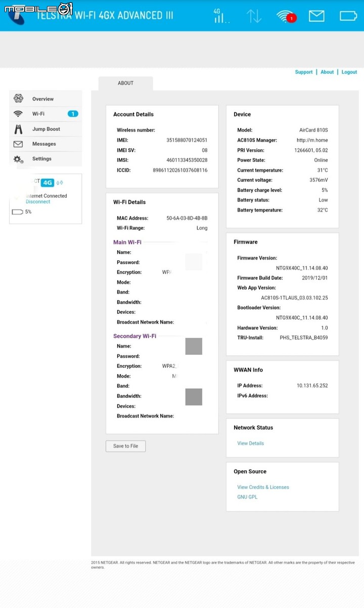
Task: Open the Settings menu item
Action: [45, 159]
